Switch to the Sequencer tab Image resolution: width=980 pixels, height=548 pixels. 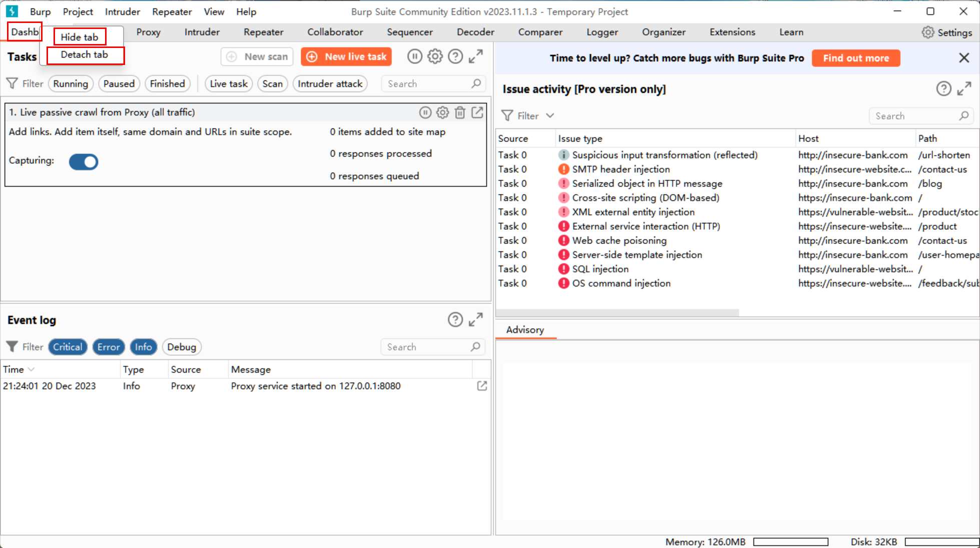tap(409, 32)
